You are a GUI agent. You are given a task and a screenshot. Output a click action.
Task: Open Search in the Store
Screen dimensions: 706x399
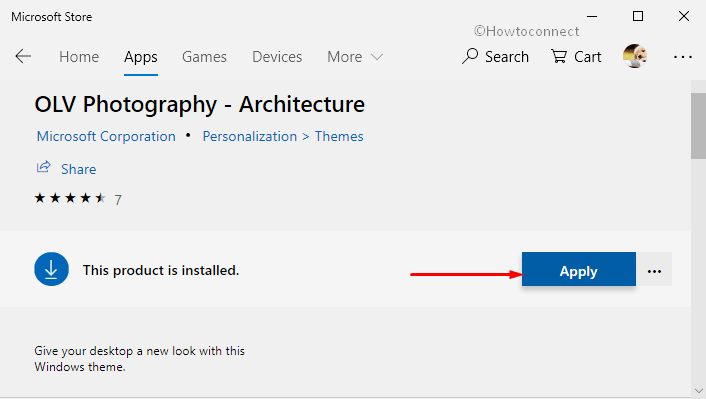[495, 57]
